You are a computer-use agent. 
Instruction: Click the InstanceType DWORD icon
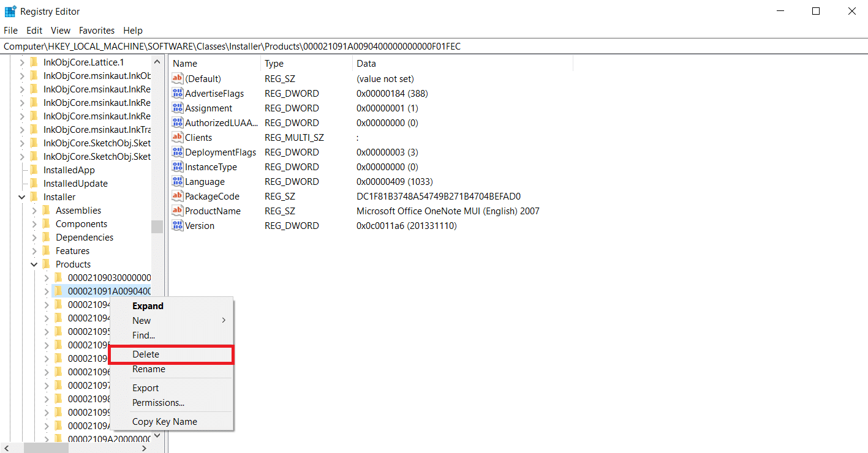click(x=178, y=167)
